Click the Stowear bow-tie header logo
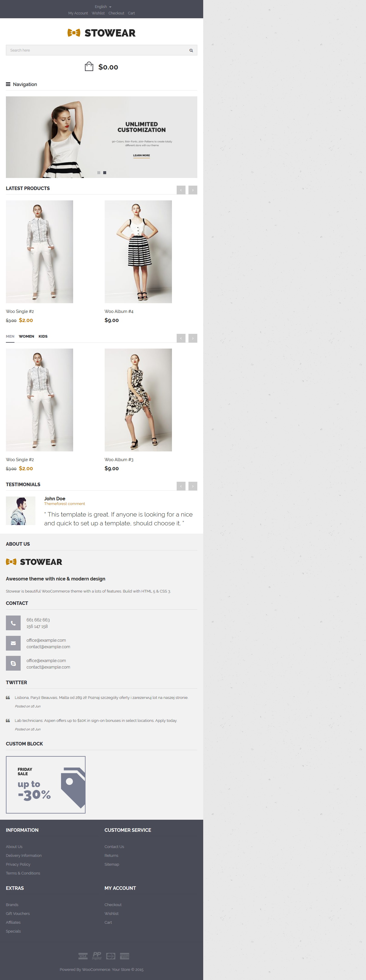Screen dimensions: 366x980 101,33
